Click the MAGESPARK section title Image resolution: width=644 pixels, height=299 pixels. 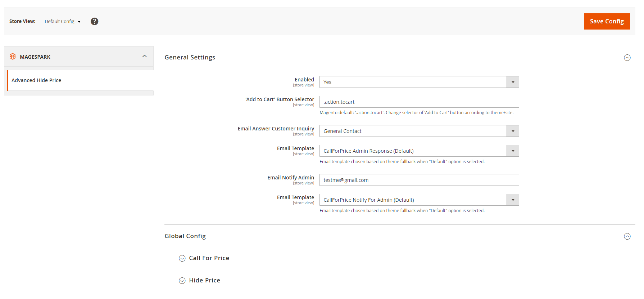click(35, 57)
